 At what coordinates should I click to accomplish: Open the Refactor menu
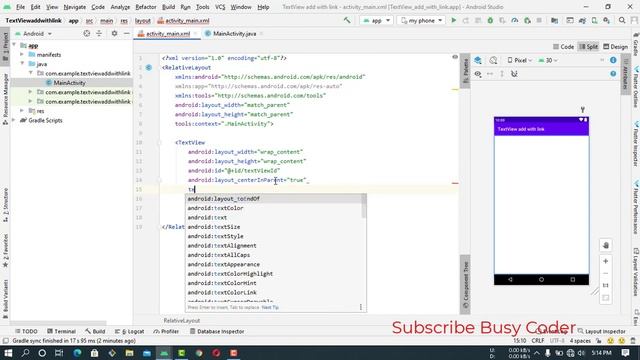click(146, 7)
